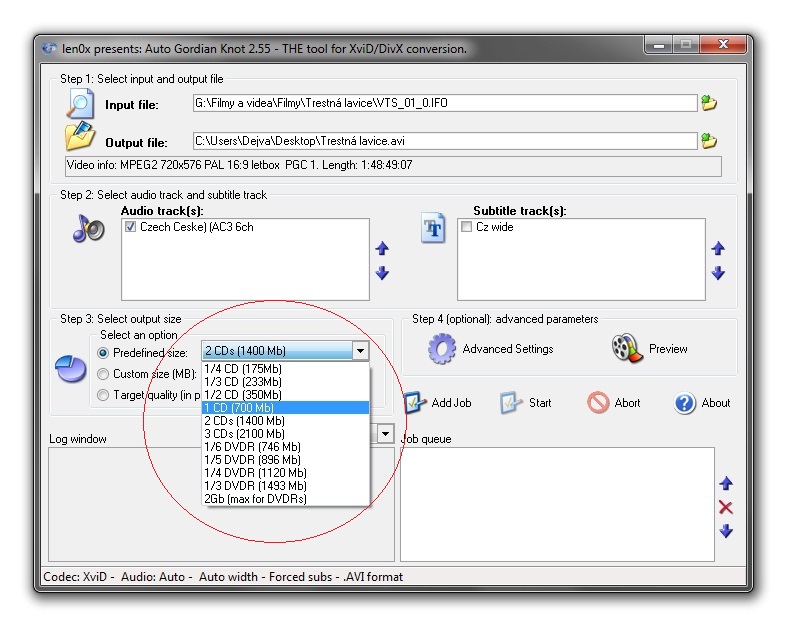The width and height of the screenshot is (786, 623).
Task: Select the Target quality radio button
Action: (x=103, y=395)
